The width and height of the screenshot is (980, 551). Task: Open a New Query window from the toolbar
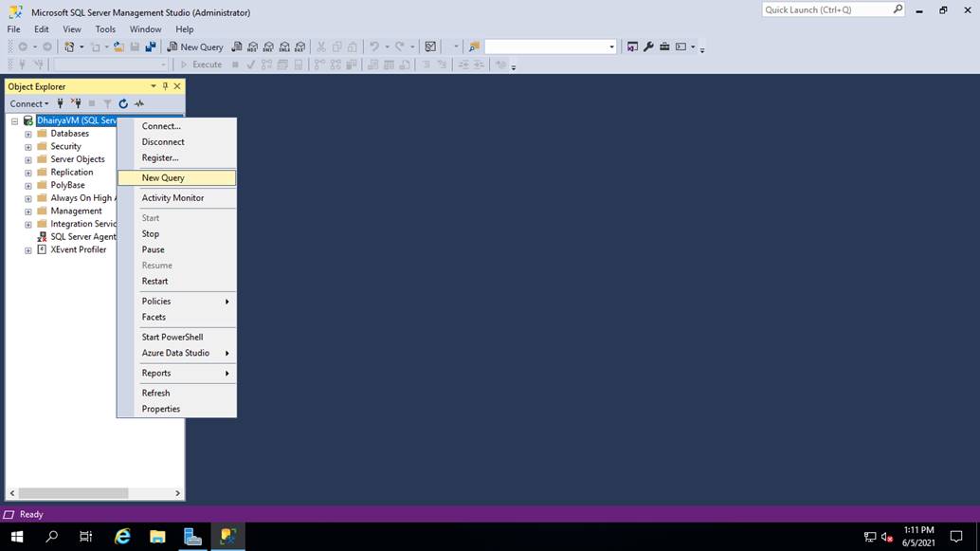[x=196, y=46]
